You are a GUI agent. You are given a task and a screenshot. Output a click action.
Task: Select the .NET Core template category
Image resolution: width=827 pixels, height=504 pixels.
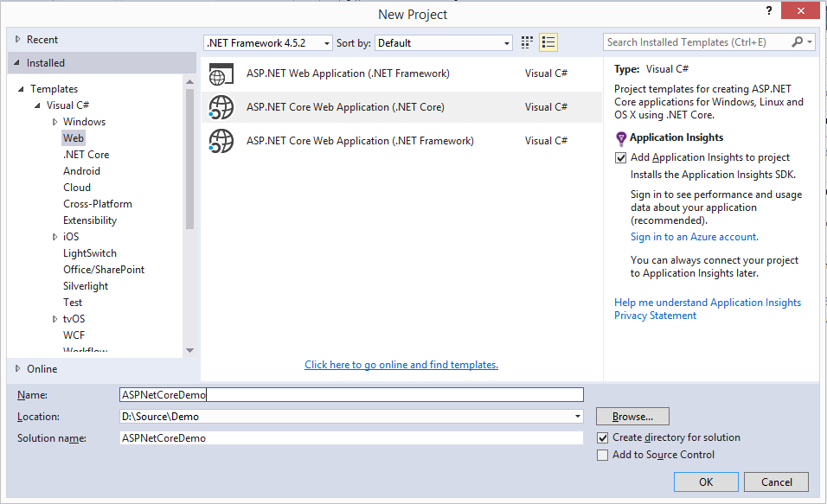click(x=86, y=155)
